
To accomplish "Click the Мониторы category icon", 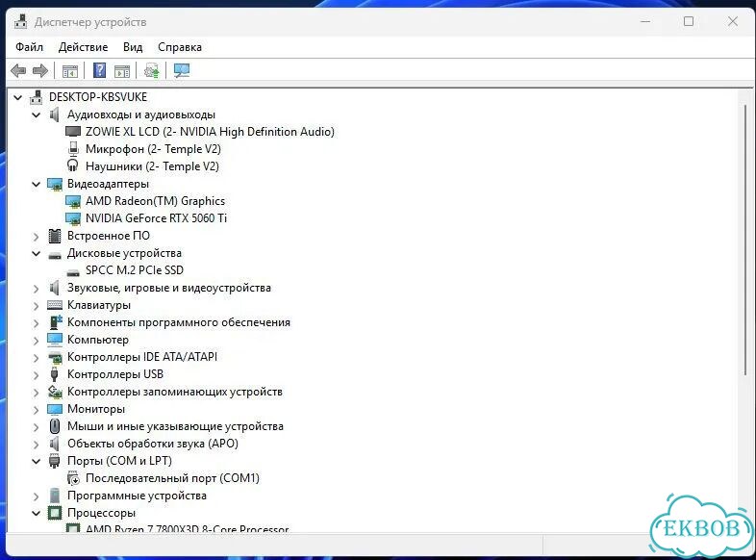I will 55,409.
